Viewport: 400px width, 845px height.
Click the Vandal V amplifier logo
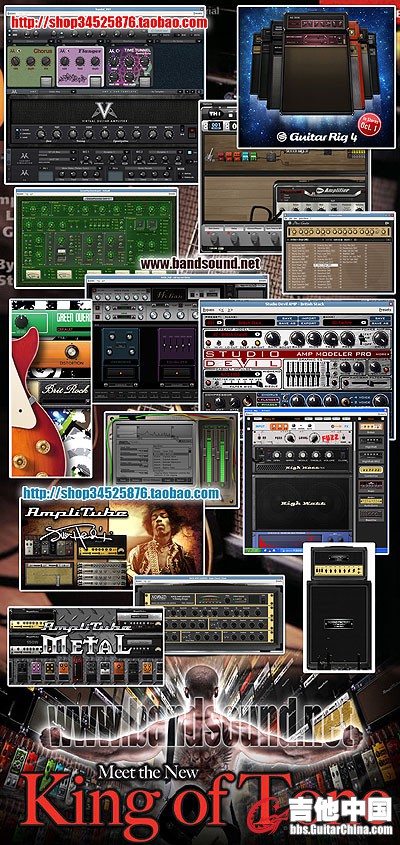[102, 113]
